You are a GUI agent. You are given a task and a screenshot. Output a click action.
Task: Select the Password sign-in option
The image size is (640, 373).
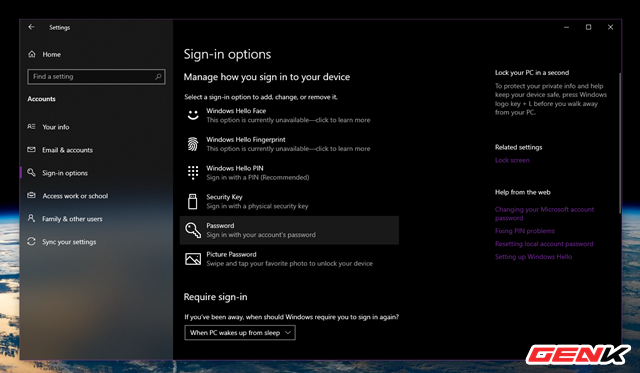pyautogui.click(x=289, y=230)
